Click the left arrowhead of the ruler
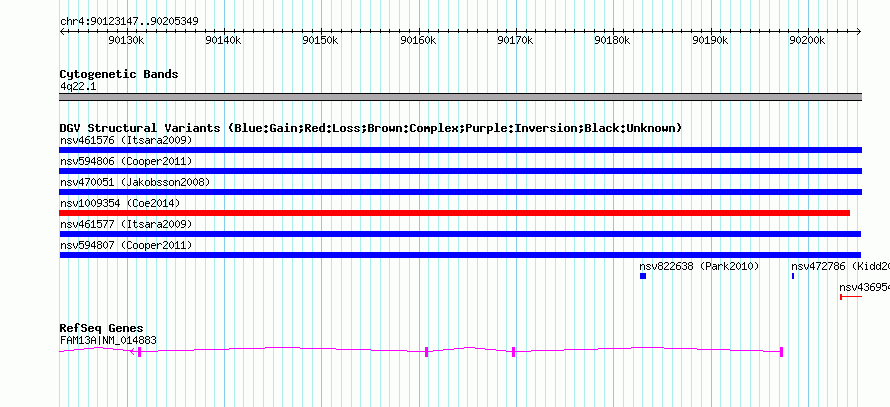The height and width of the screenshot is (407, 890). point(62,32)
